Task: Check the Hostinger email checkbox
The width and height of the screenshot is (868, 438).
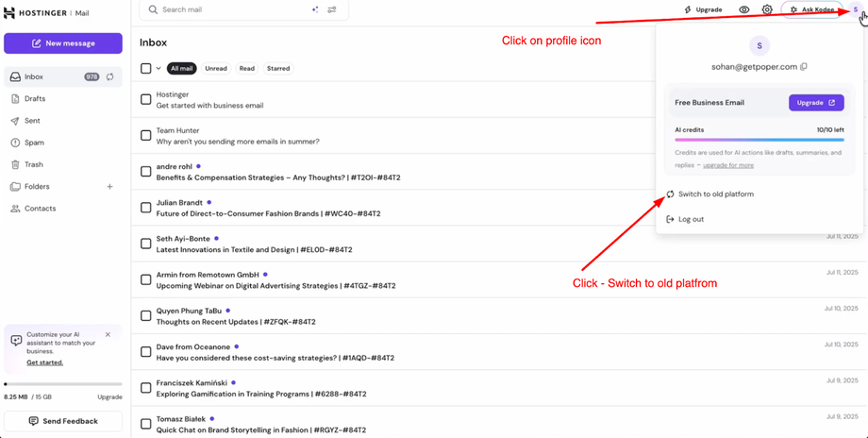Action: [x=145, y=99]
